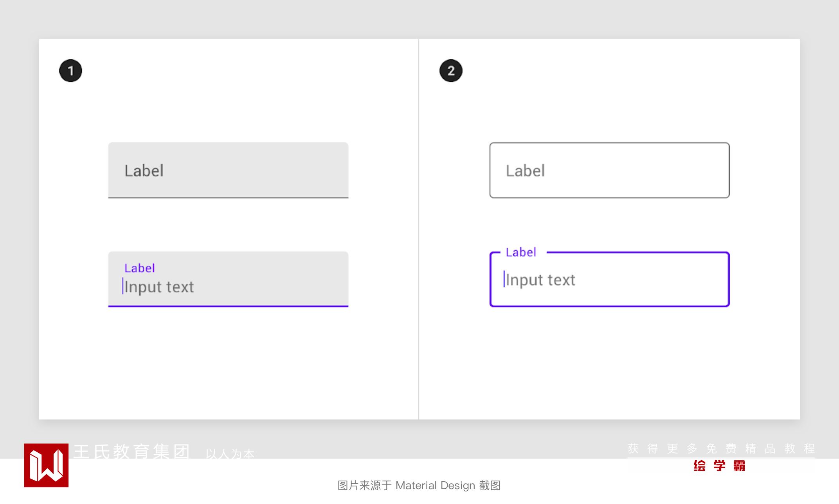Click the black number 2 badge
The width and height of the screenshot is (839, 504).
coord(451,71)
